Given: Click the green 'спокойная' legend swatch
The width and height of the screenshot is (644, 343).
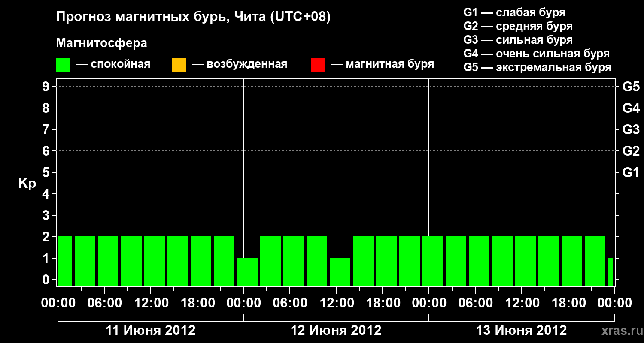Looking at the screenshot, I should click(x=63, y=65).
